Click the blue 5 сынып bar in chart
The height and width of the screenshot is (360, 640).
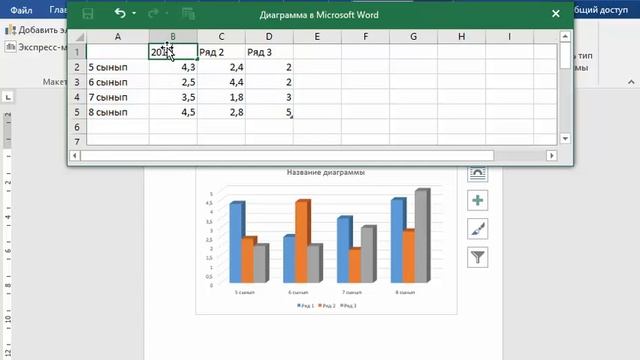tap(236, 243)
